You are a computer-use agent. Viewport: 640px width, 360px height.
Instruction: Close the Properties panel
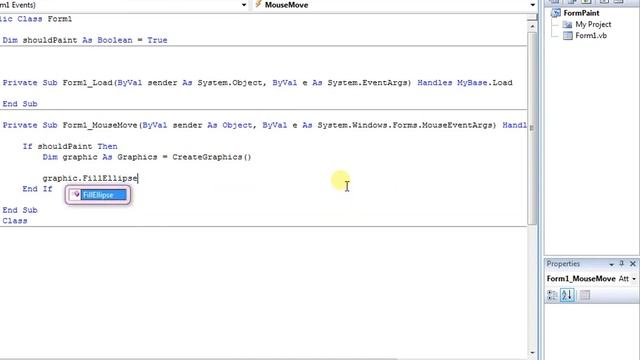633,264
